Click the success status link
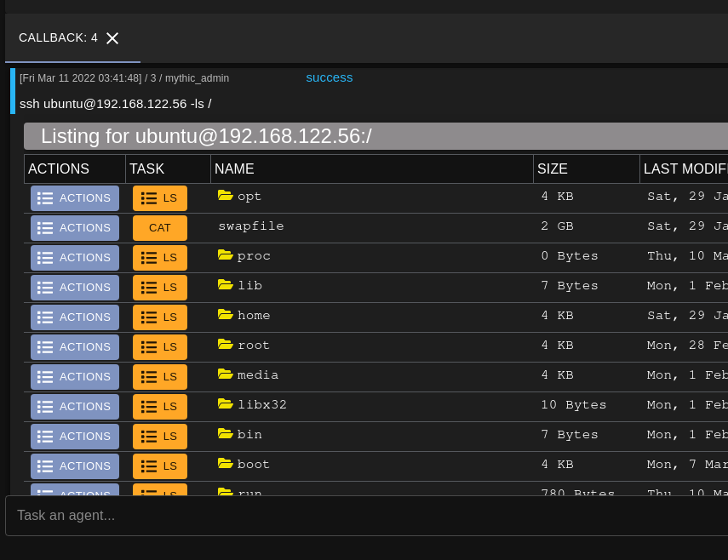This screenshot has height=560, width=728. (x=329, y=77)
